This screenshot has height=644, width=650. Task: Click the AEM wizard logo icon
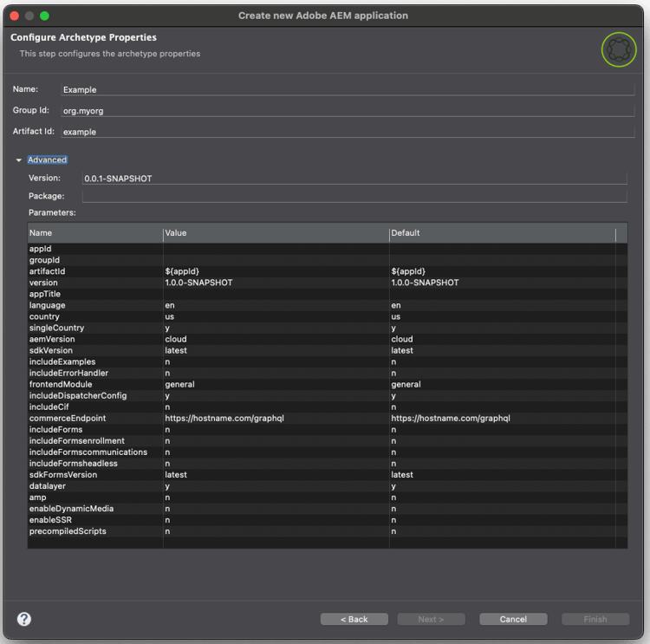click(619, 49)
